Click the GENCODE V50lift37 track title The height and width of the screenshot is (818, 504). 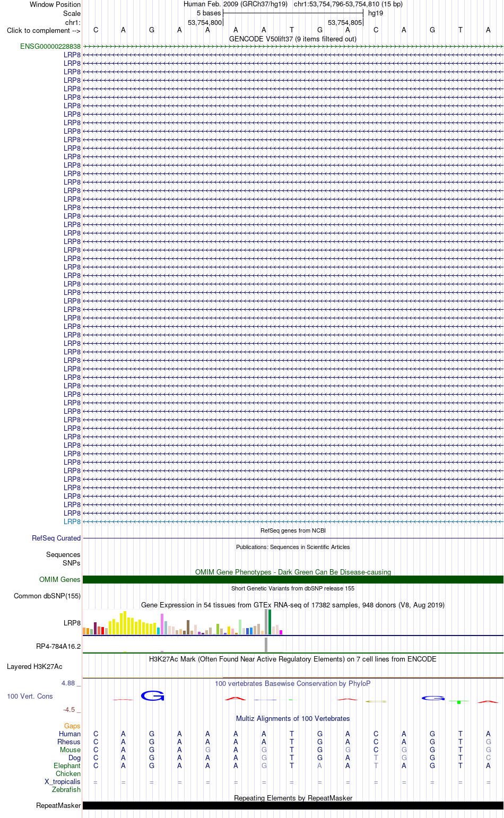(x=293, y=39)
